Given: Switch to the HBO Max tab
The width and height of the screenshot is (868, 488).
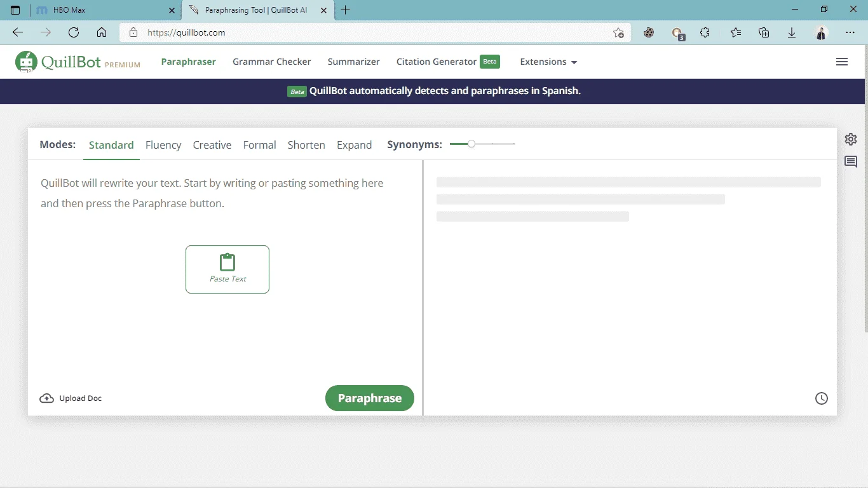Looking at the screenshot, I should tap(105, 10).
